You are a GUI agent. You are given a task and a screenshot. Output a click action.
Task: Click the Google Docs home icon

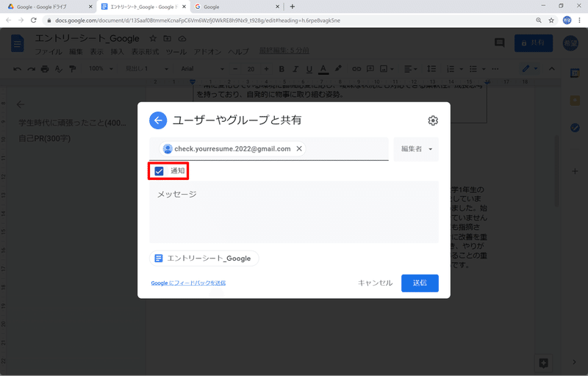[17, 43]
